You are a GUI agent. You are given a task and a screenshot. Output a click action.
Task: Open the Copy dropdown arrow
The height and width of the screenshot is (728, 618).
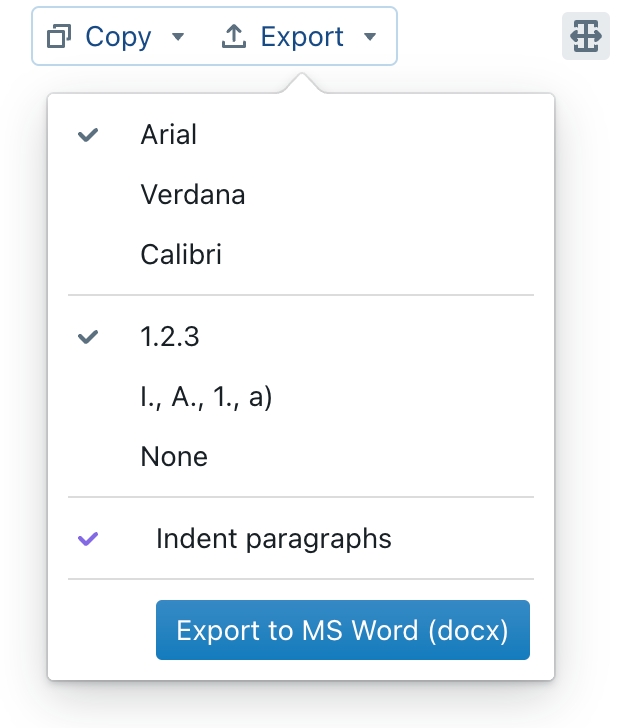click(x=178, y=36)
